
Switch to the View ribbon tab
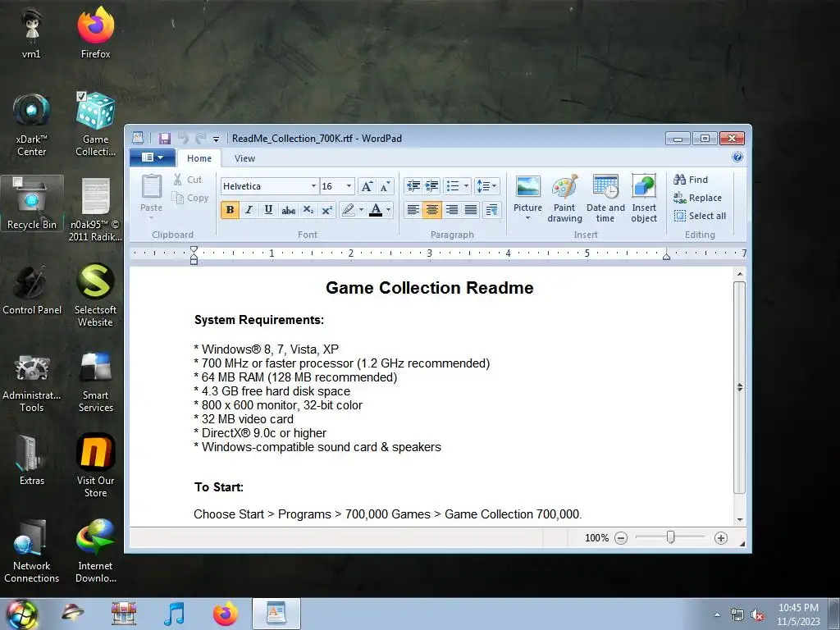(244, 158)
